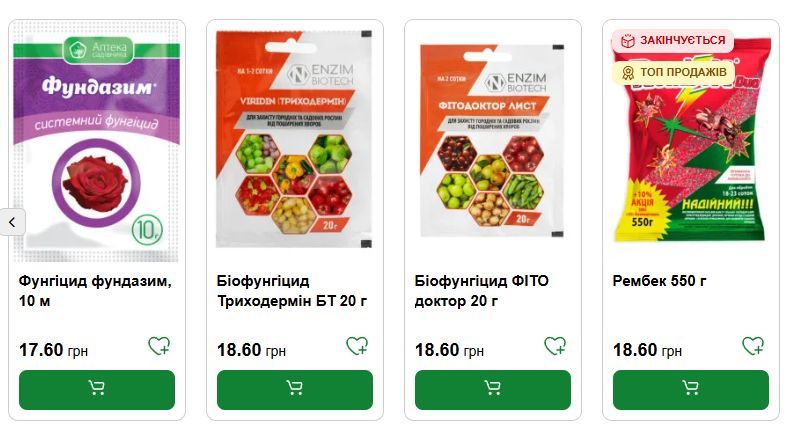Add Рембек 550 г to cart
Screen dimensions: 792x436
tap(691, 390)
